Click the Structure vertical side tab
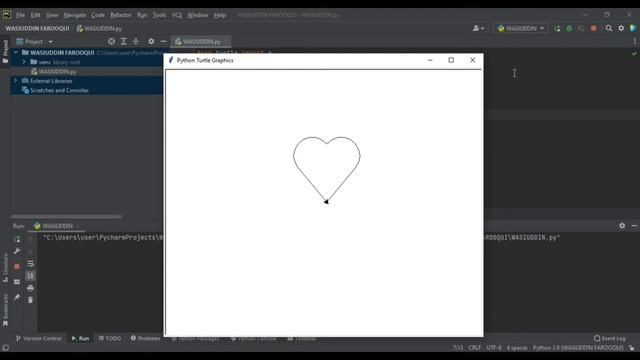The width and height of the screenshot is (640, 360). pos(5,268)
